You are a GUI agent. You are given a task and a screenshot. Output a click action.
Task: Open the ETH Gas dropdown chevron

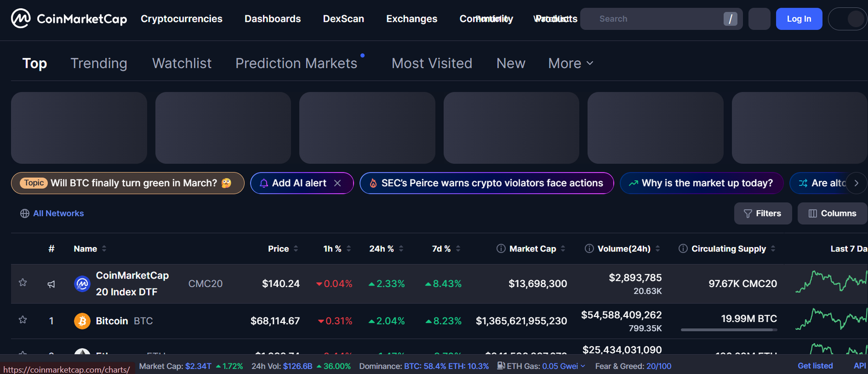(x=583, y=366)
